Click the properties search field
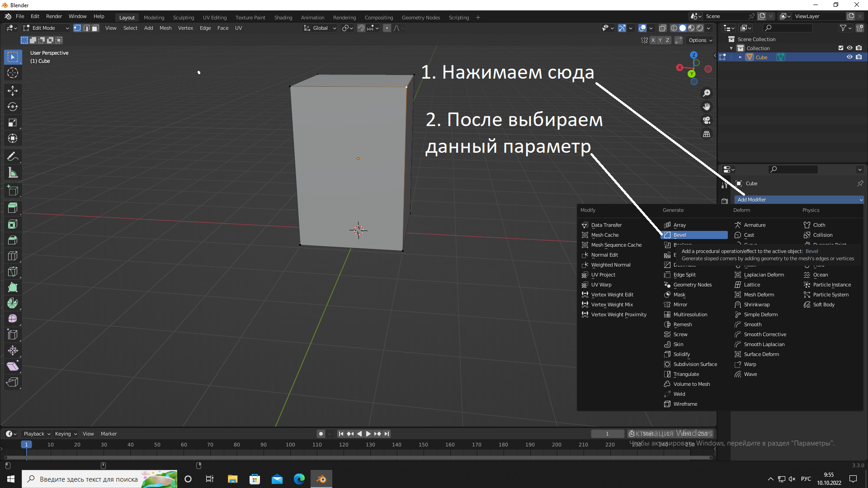The height and width of the screenshot is (488, 868). [x=793, y=169]
